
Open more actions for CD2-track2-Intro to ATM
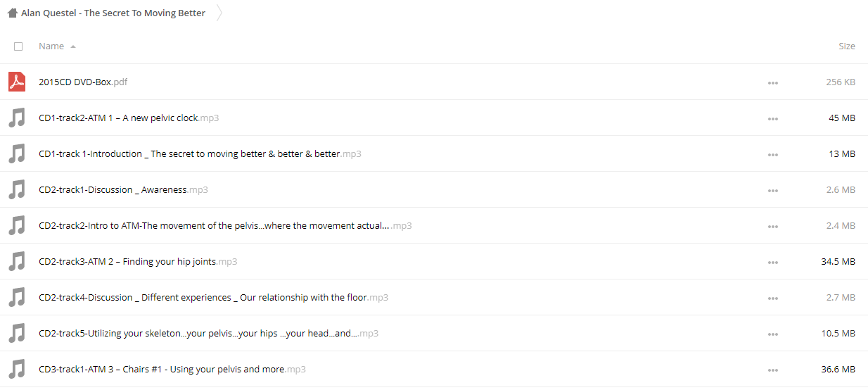pyautogui.click(x=773, y=227)
